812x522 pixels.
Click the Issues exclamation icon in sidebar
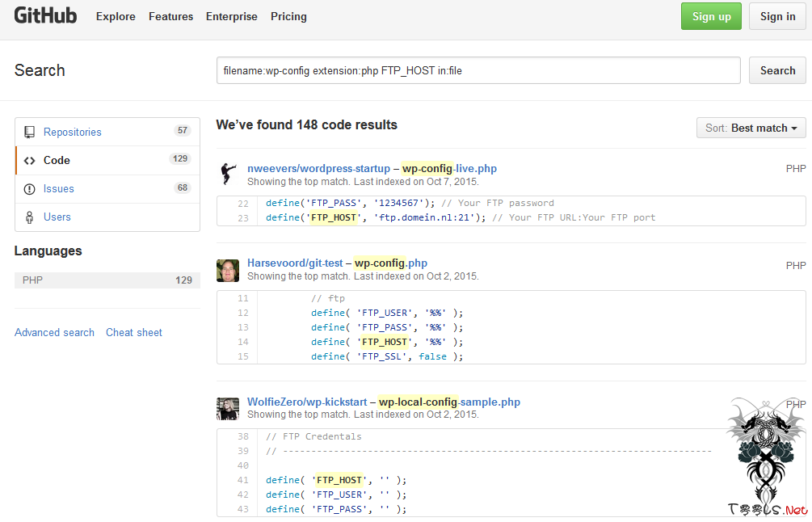(x=31, y=188)
